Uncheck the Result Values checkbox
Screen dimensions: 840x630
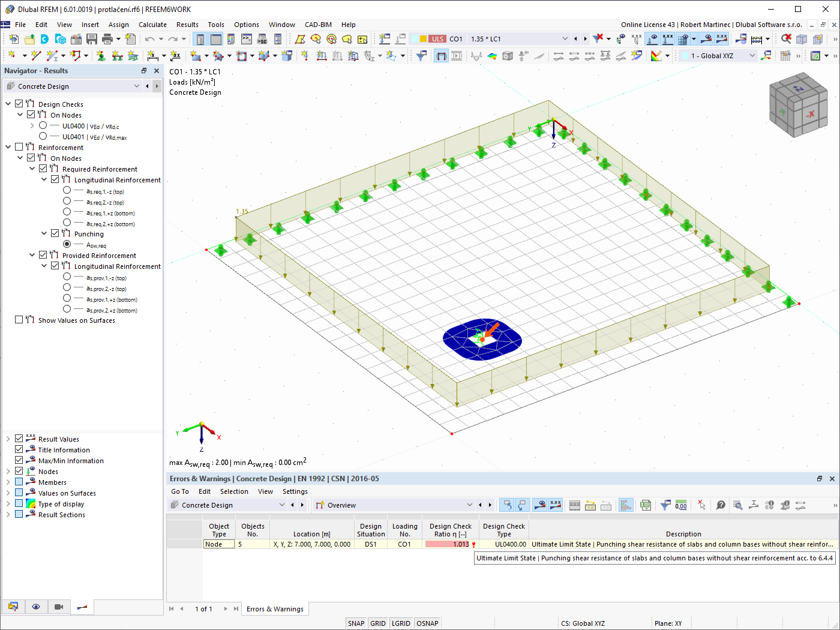click(19, 439)
